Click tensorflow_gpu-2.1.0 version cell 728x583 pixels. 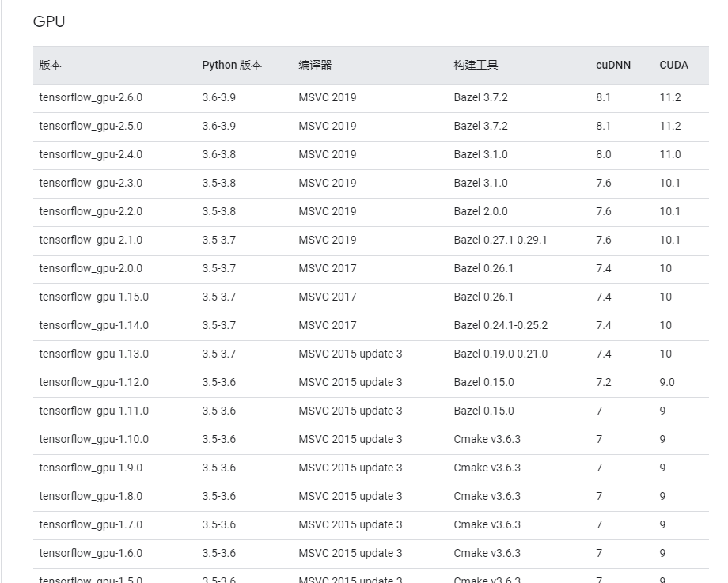tap(90, 240)
